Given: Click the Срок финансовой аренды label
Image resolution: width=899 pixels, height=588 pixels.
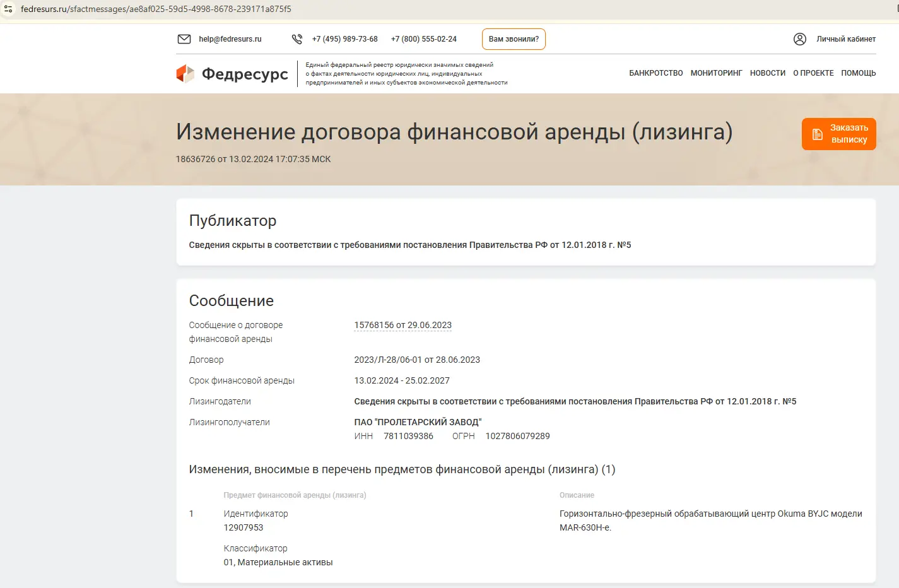Looking at the screenshot, I should click(x=242, y=380).
